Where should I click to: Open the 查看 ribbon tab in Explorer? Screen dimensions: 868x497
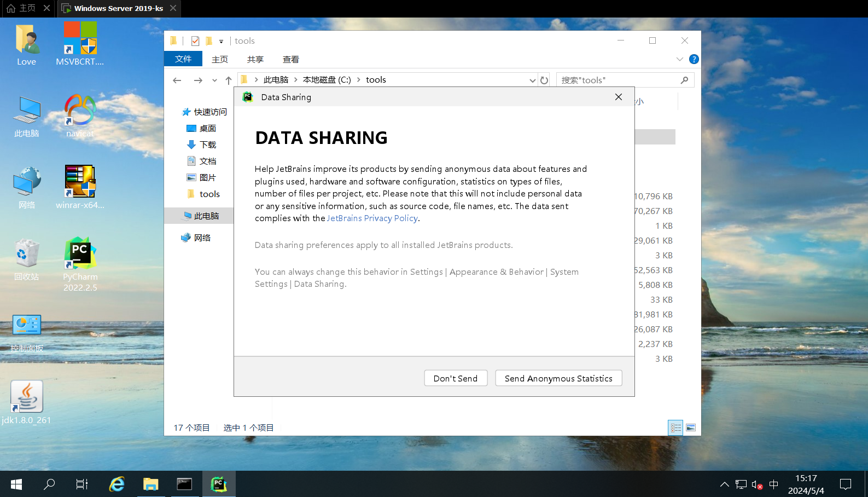point(290,59)
